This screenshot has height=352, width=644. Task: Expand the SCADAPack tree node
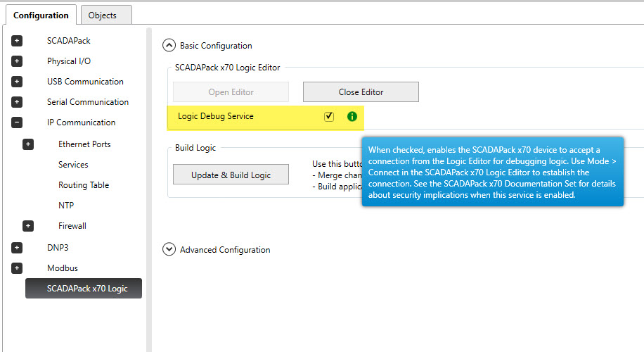pyautogui.click(x=17, y=41)
